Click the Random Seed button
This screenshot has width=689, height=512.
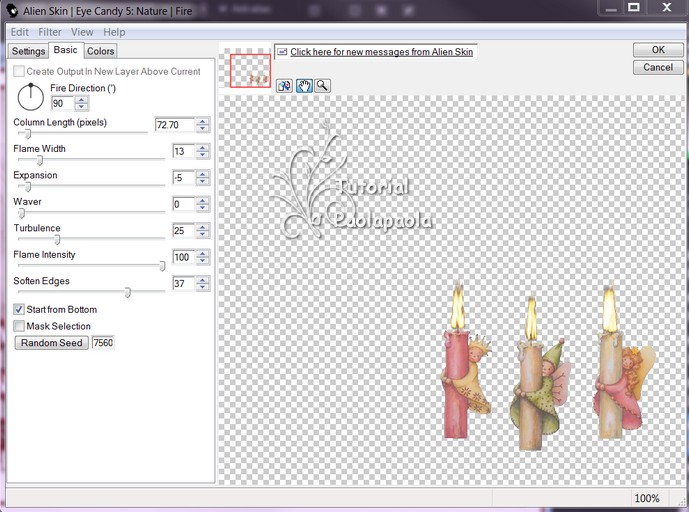coord(51,343)
